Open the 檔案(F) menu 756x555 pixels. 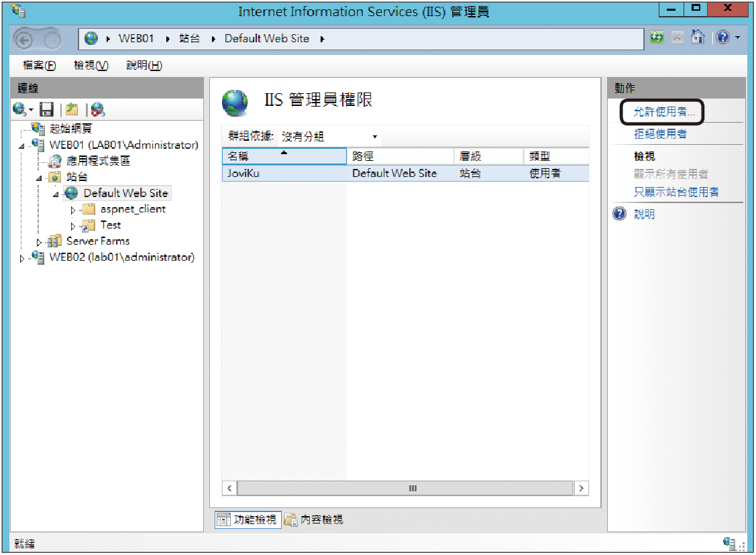coord(39,65)
